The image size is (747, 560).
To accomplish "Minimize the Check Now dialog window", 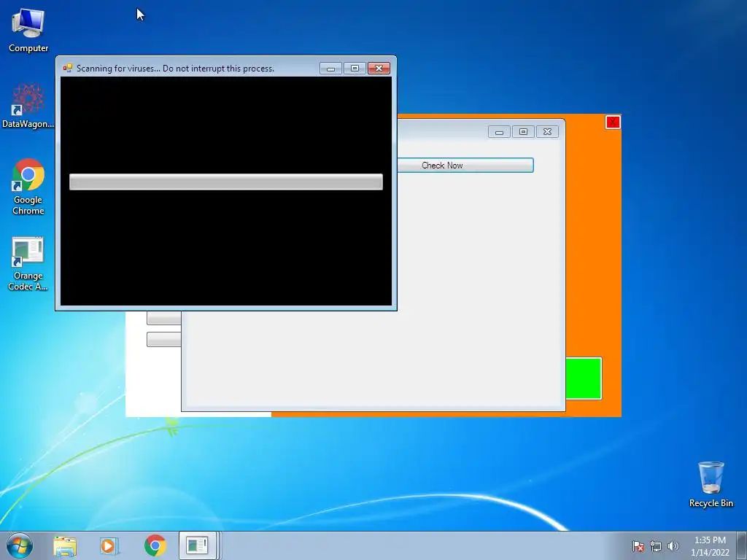I will point(499,132).
